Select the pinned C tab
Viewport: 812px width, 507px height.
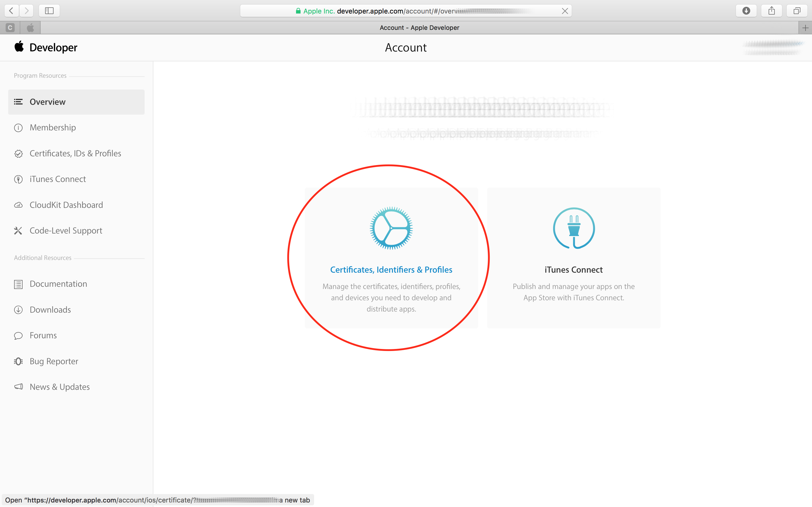click(x=10, y=28)
